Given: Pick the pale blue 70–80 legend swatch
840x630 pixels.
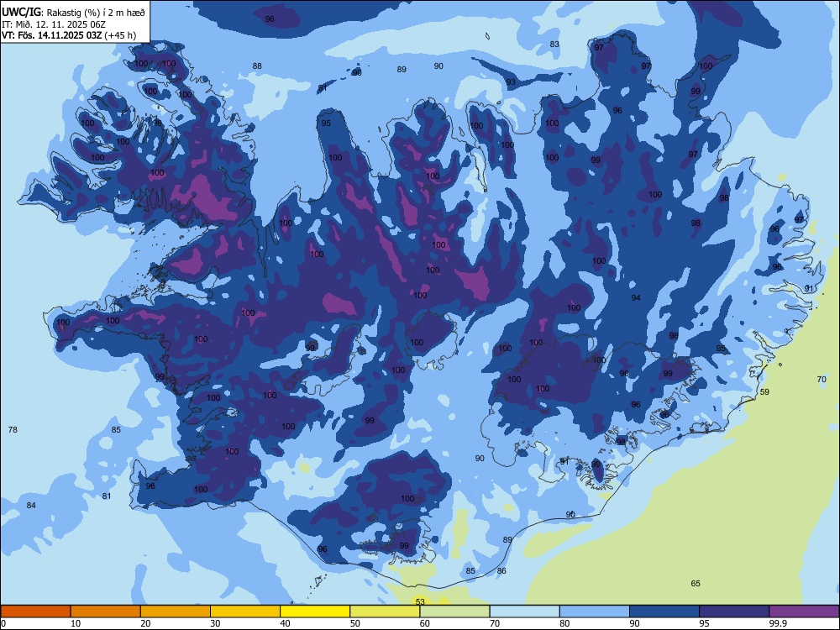Looking at the screenshot, I should click(524, 612).
